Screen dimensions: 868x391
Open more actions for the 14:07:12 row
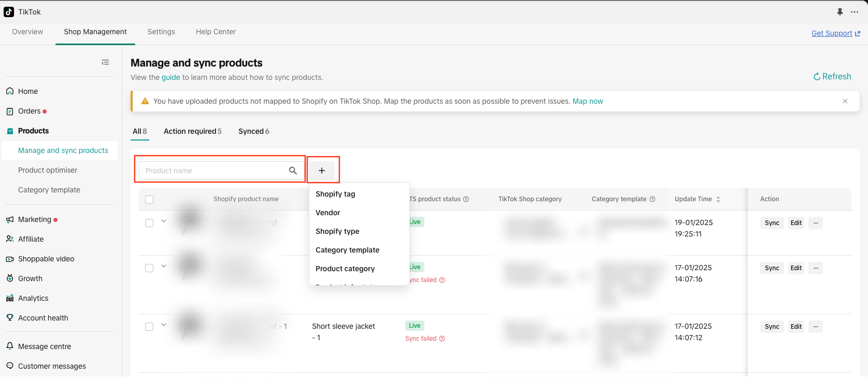(x=816, y=327)
